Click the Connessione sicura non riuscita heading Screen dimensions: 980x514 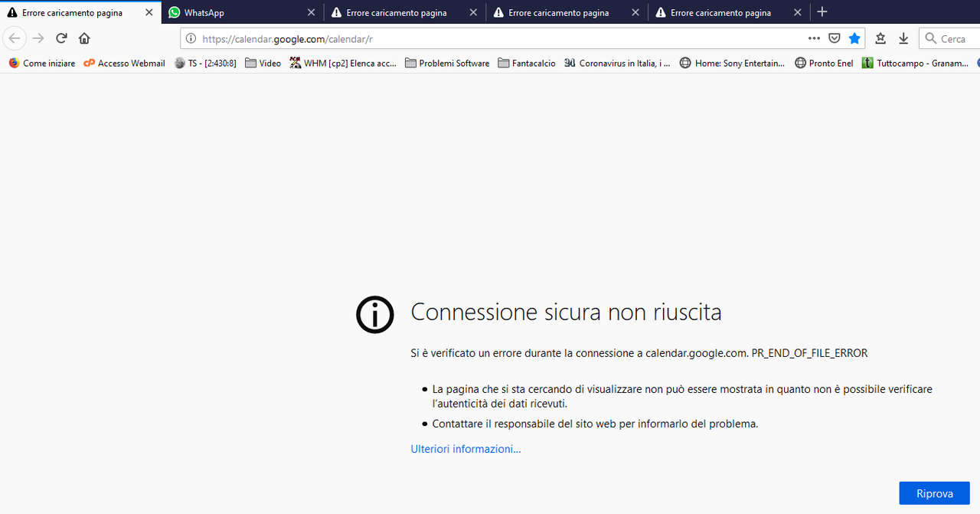(x=566, y=313)
